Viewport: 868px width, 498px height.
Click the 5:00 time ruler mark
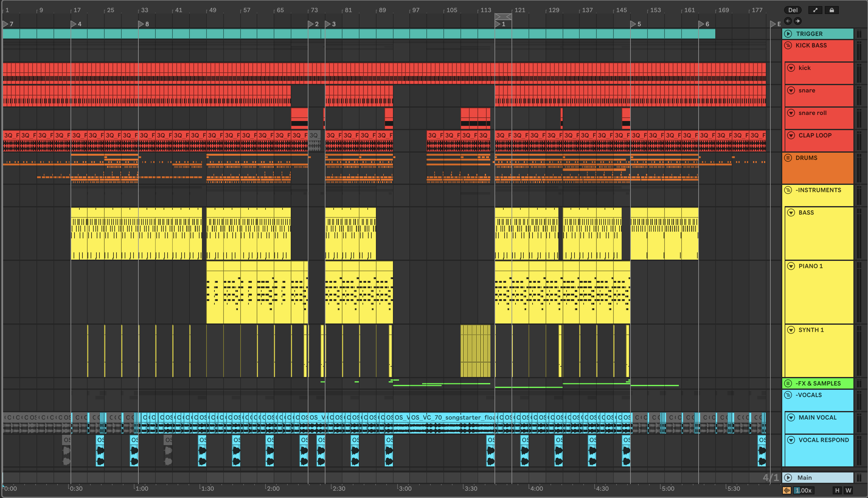pos(668,488)
